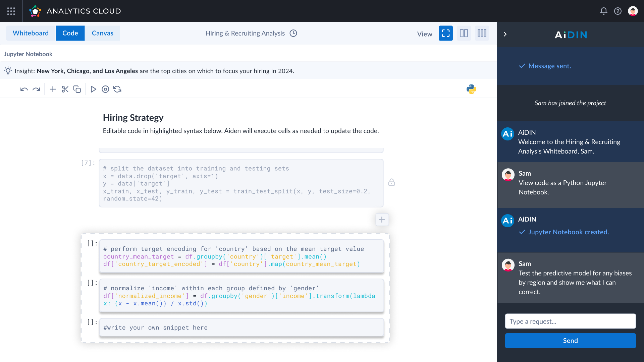Run the selected cell
The height and width of the screenshot is (362, 644).
(x=94, y=89)
